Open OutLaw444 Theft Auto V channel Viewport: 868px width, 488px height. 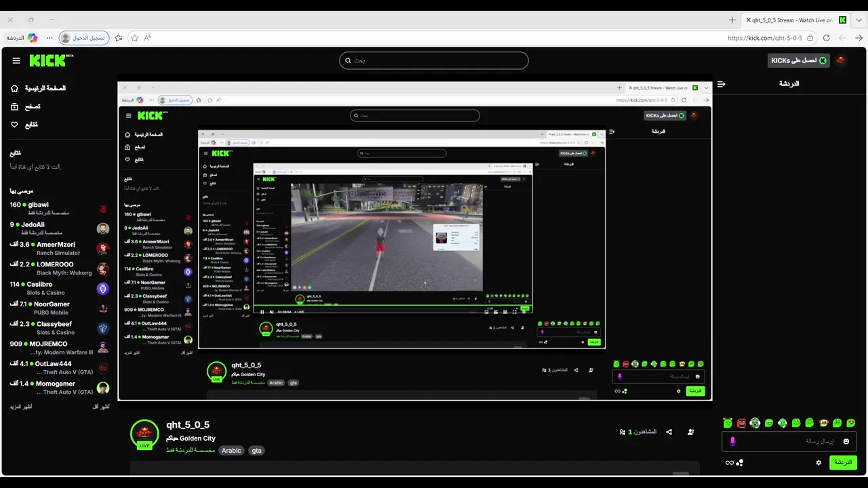coord(59,368)
